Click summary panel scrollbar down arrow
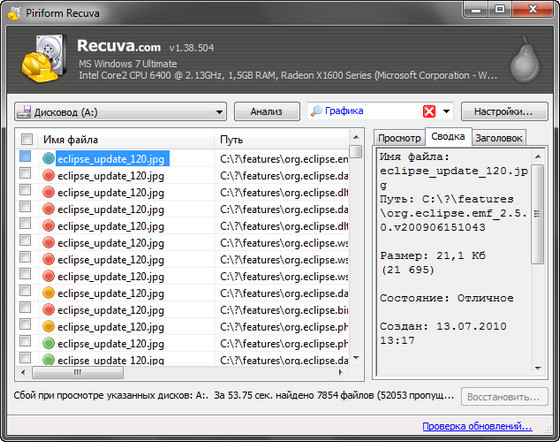Screen dimensions: 560x442 tap(538, 368)
